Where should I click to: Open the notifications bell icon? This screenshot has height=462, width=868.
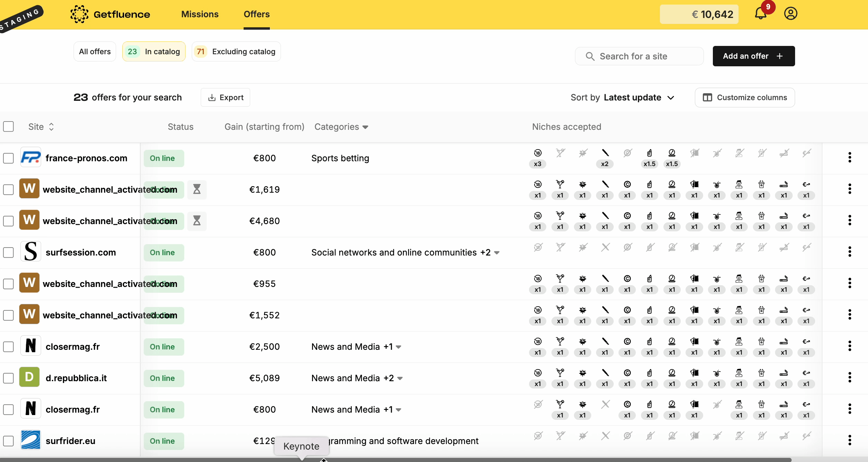[761, 14]
